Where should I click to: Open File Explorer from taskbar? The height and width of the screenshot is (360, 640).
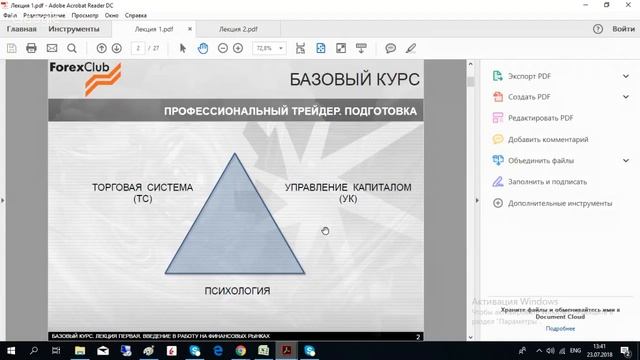80,351
